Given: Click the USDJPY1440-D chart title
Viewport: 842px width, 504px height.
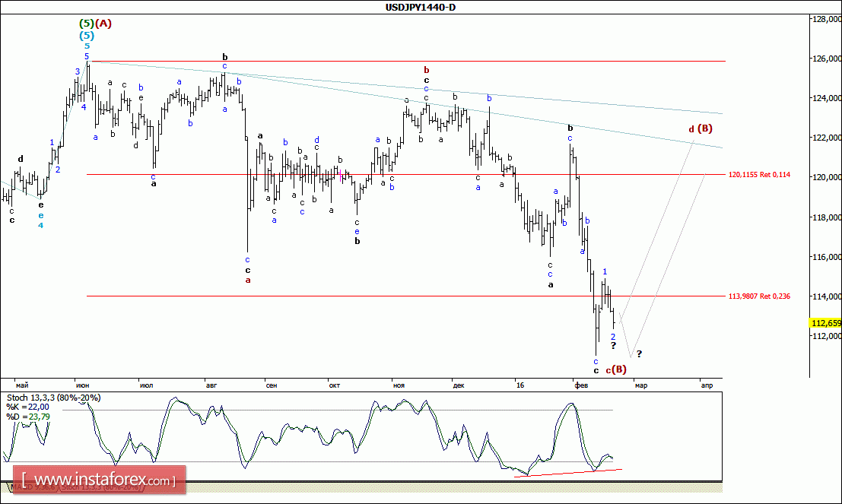Looking at the screenshot, I should 421,7.
